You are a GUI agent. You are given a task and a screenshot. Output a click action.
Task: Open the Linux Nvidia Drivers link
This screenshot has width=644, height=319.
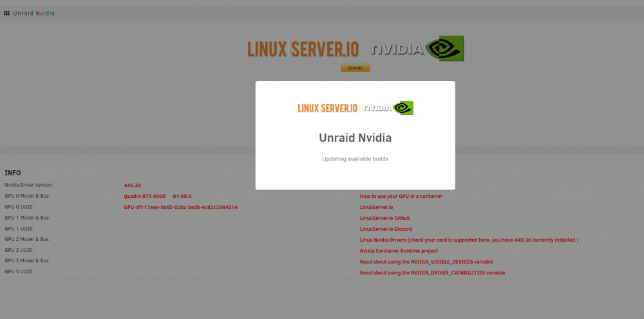coord(469,240)
